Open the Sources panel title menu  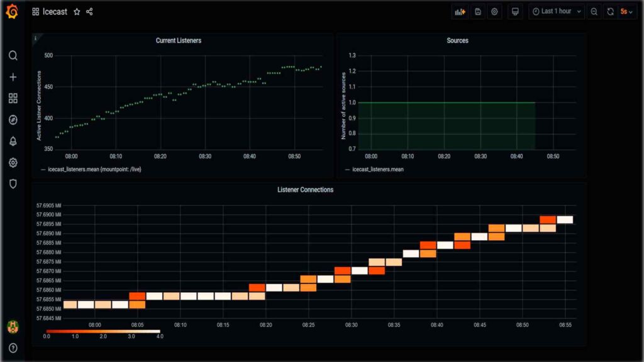[458, 41]
